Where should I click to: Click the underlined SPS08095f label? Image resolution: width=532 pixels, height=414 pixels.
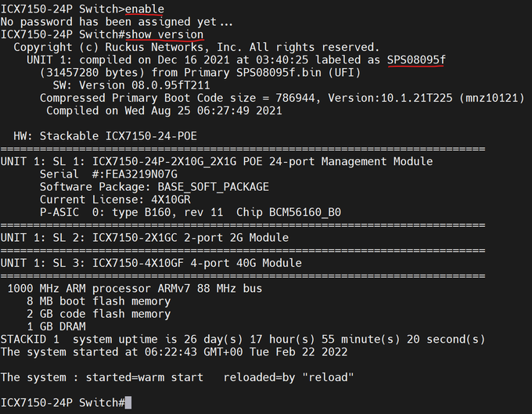tap(416, 60)
